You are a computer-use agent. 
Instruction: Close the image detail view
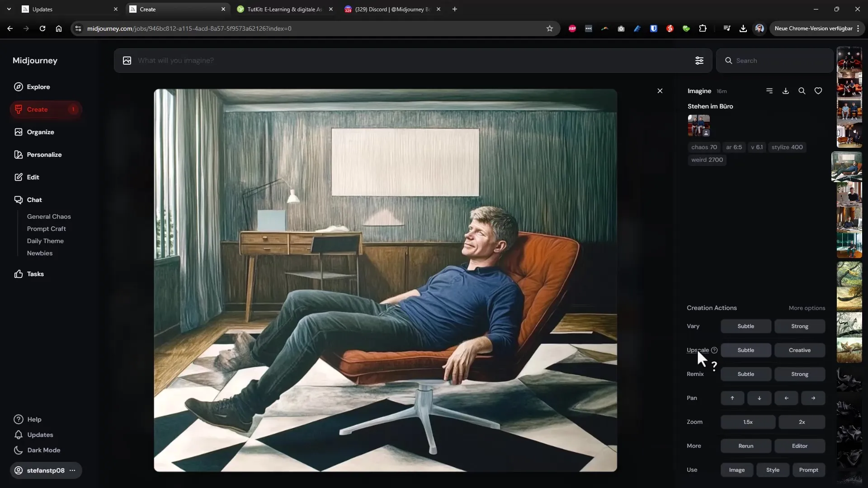pos(660,91)
